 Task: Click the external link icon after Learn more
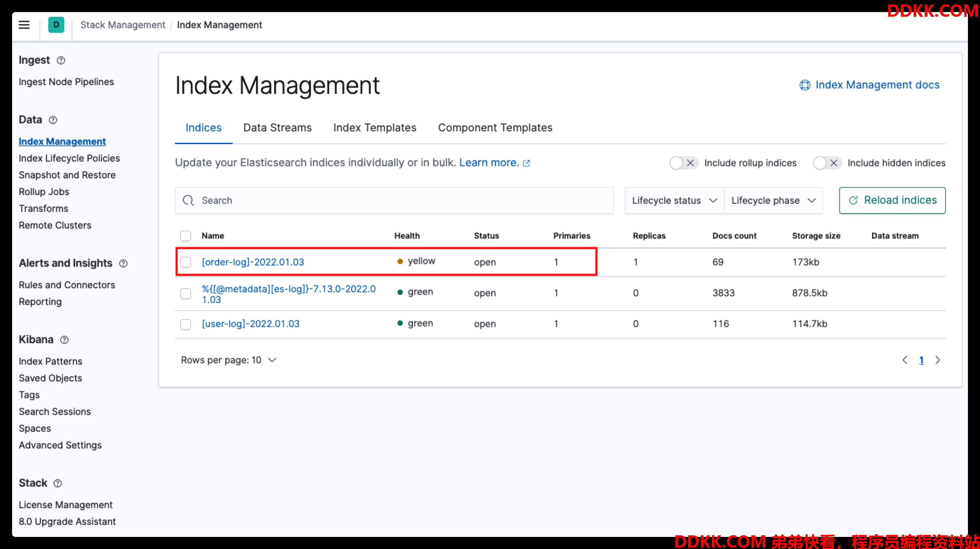[526, 164]
